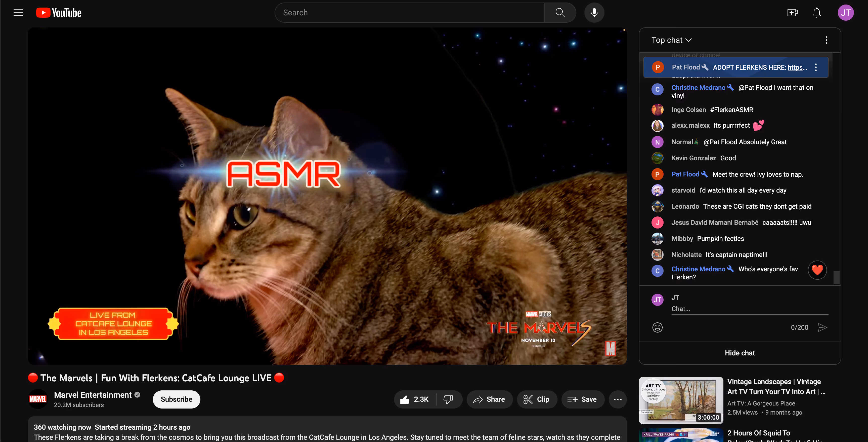Share the live stream
Screen dimensions: 868x442
tap(489, 399)
